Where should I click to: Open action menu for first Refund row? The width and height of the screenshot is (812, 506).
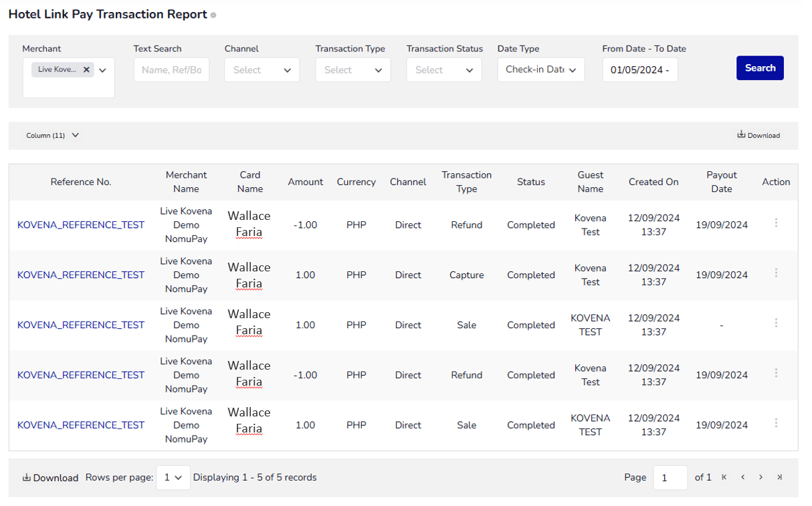(x=776, y=223)
